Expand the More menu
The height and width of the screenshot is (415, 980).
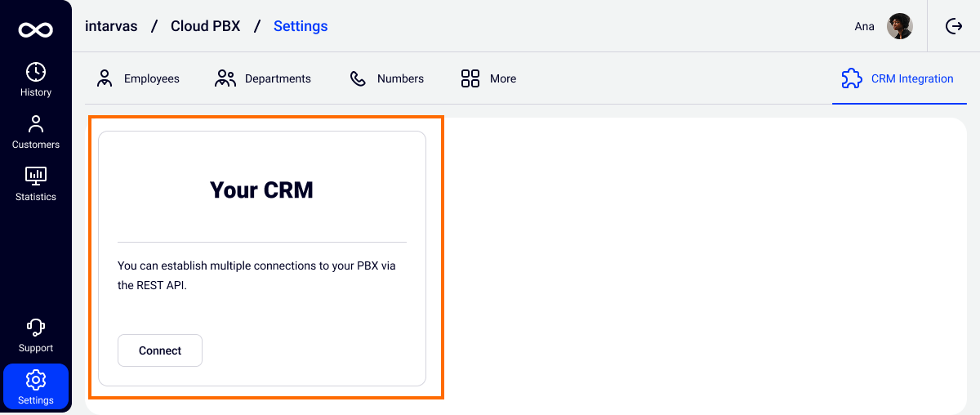point(488,78)
